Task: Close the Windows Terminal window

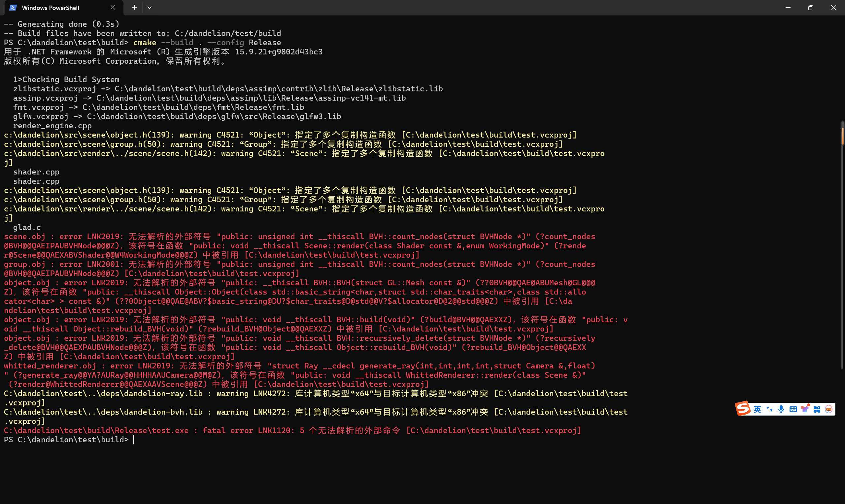Action: (x=833, y=8)
